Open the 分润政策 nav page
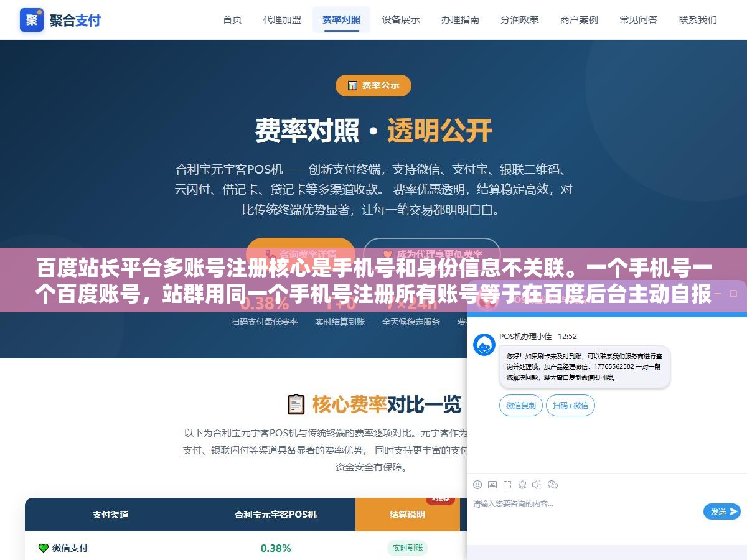Screen dimensions: 747x560 (x=520, y=19)
